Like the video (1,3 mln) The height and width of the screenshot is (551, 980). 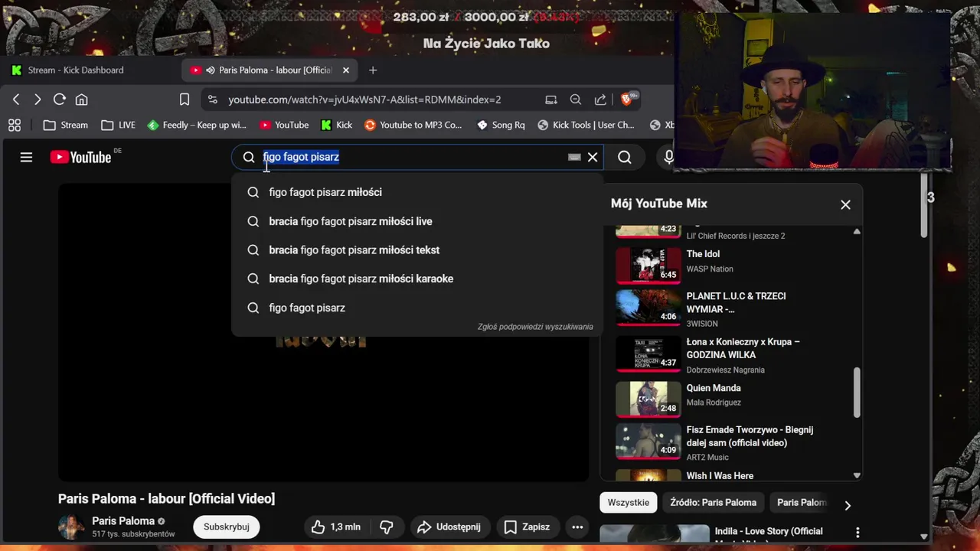pyautogui.click(x=335, y=527)
